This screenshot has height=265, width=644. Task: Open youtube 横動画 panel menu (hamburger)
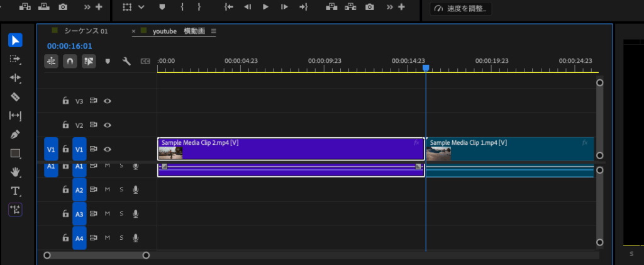coord(213,31)
